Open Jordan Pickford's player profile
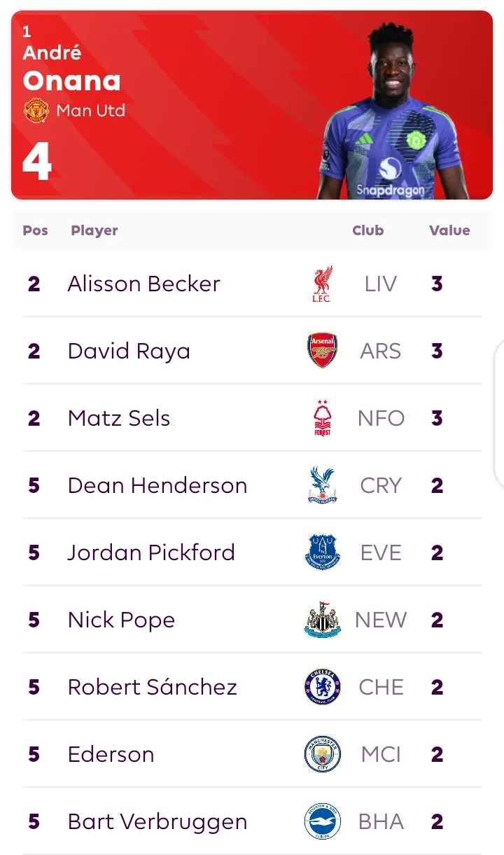Image resolution: width=504 pixels, height=855 pixels. (x=151, y=552)
